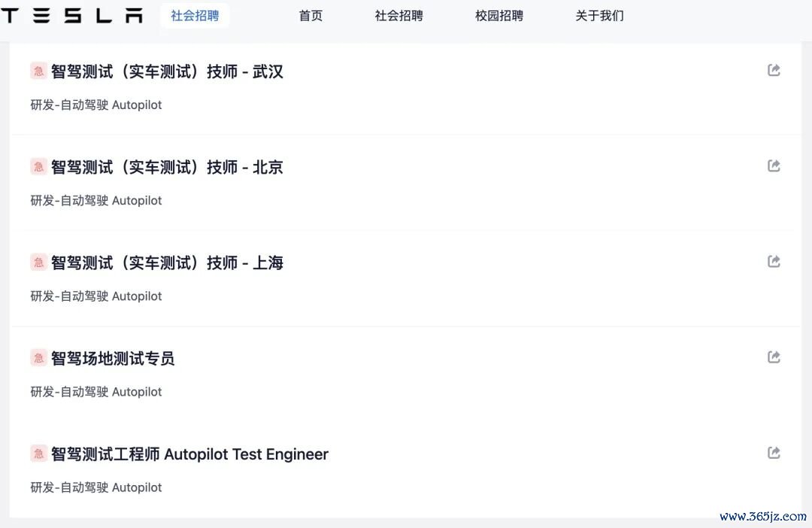
Task: Share the Shanghai technician job posting
Action: pos(774,261)
